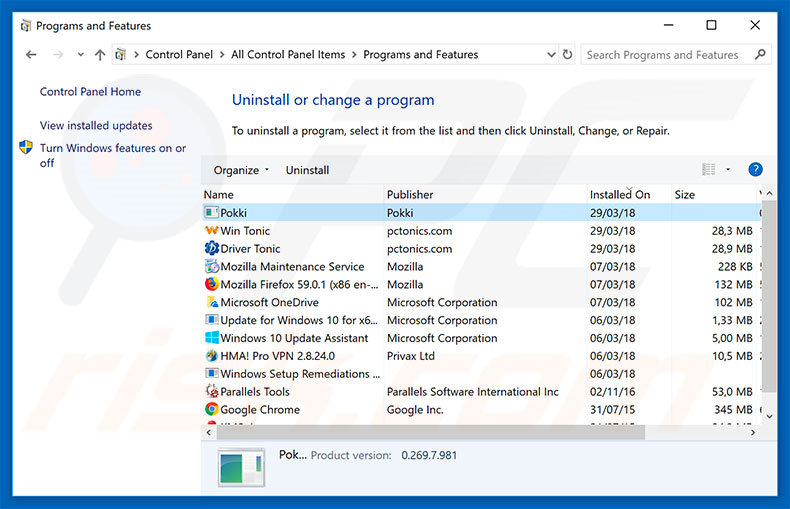Sort list by Installed On column header
The height and width of the screenshot is (509, 790).
pyautogui.click(x=629, y=195)
